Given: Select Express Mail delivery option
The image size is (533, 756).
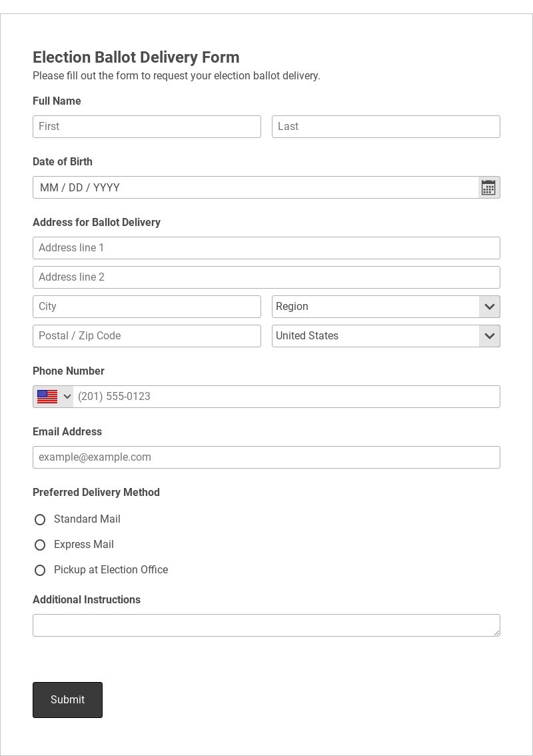Looking at the screenshot, I should (x=40, y=545).
